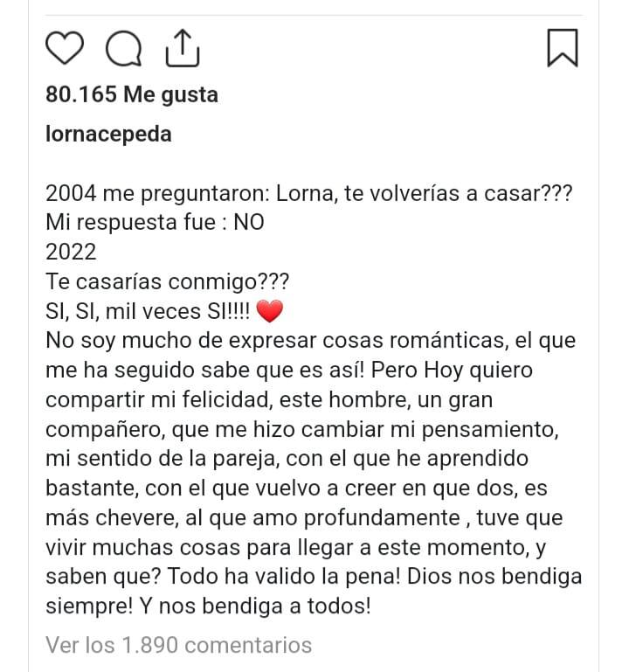This screenshot has width=629, height=672.
Task: Click the "2022" caption line
Action: pyautogui.click(x=71, y=253)
